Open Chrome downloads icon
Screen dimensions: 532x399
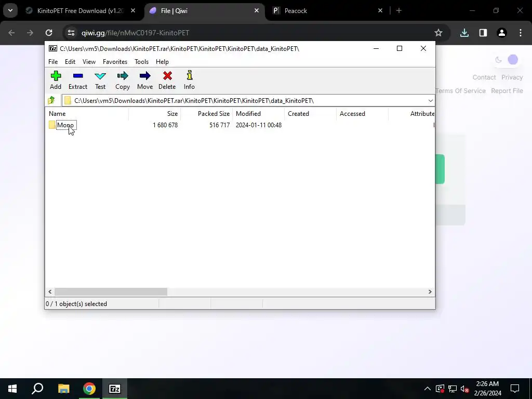click(464, 33)
